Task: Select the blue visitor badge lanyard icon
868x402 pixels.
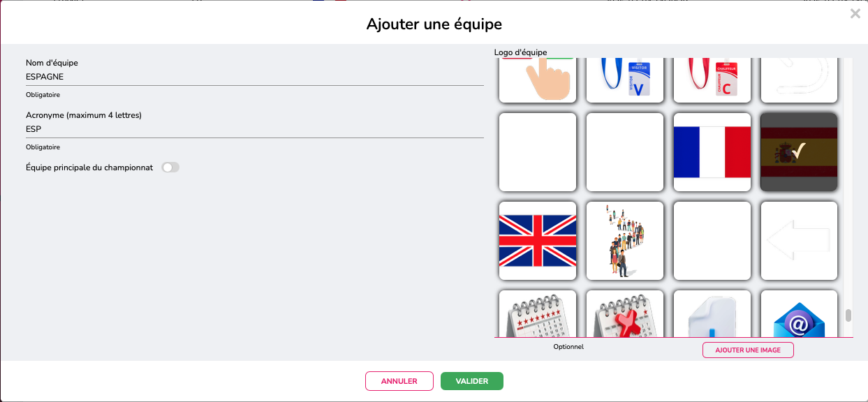Action: (x=625, y=80)
